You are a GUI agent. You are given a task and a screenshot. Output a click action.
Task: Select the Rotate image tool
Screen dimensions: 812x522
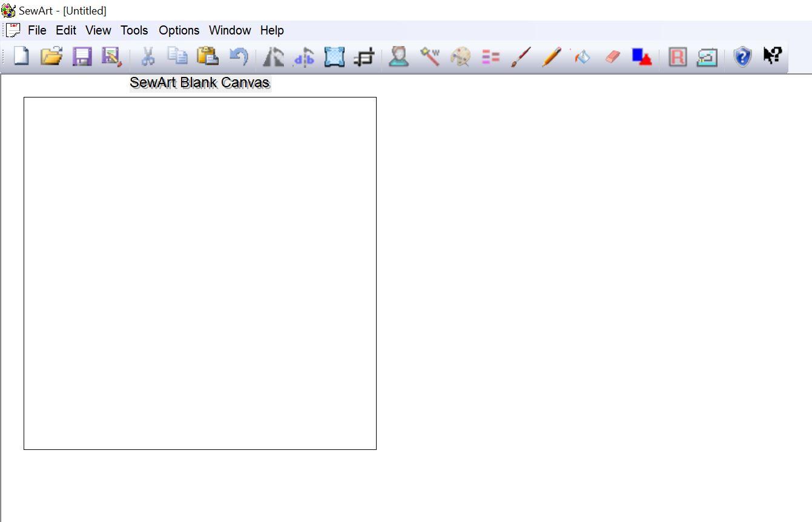[274, 57]
